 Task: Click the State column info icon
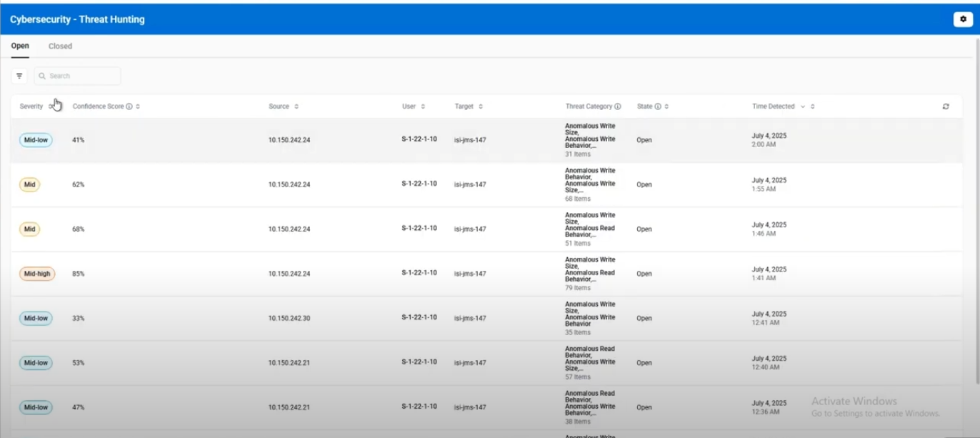658,106
